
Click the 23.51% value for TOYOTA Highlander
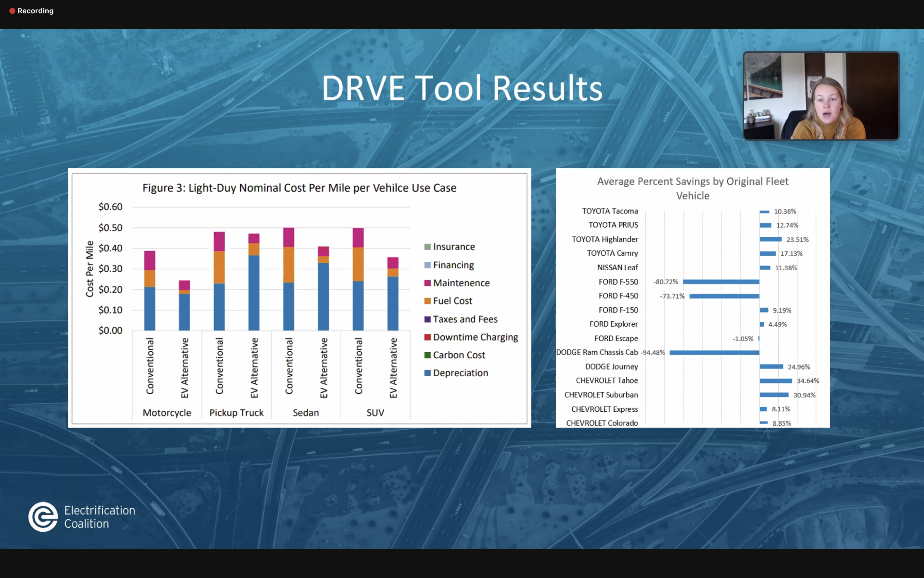click(797, 239)
